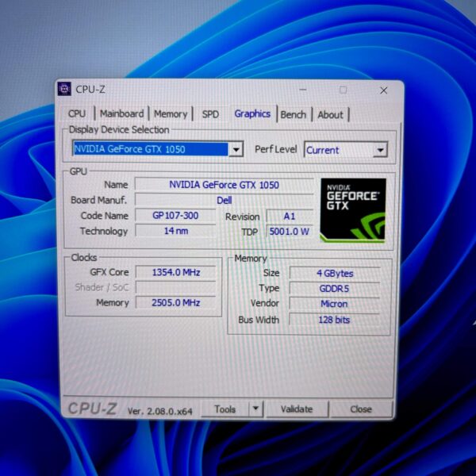Select the Memory tab

pos(171,113)
